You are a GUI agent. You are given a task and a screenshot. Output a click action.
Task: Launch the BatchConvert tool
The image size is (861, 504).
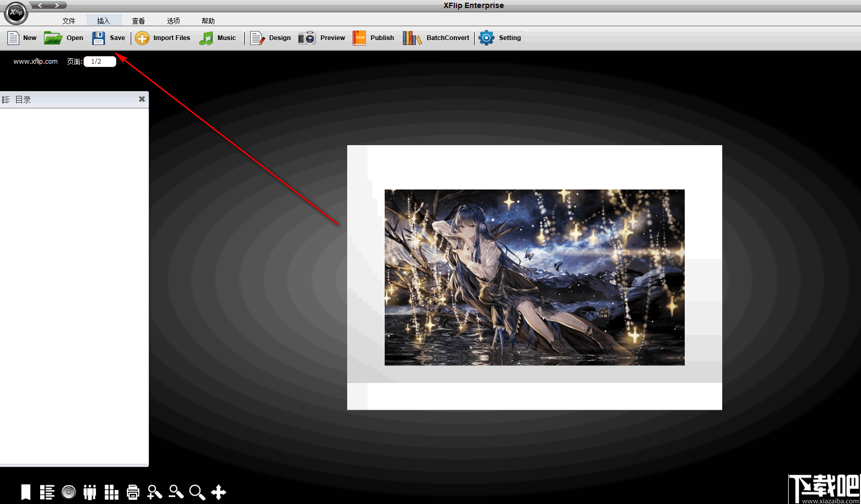436,38
